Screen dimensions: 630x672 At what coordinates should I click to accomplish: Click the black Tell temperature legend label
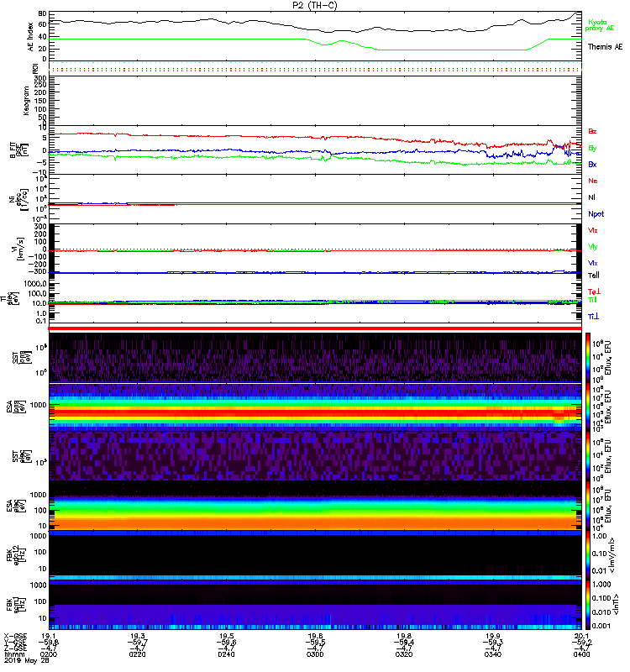coord(594,276)
